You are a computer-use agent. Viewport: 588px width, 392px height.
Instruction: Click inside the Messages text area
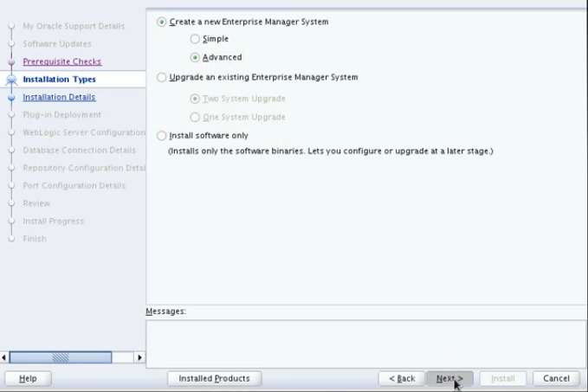point(366,344)
